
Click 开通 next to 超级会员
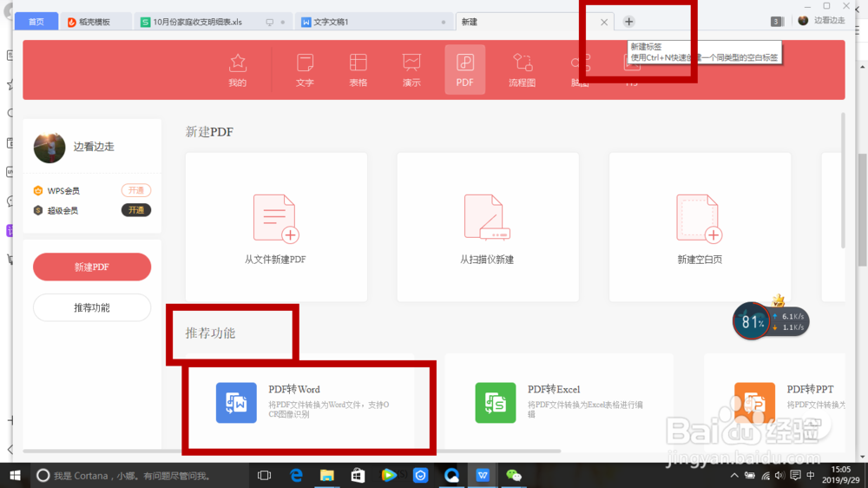136,210
